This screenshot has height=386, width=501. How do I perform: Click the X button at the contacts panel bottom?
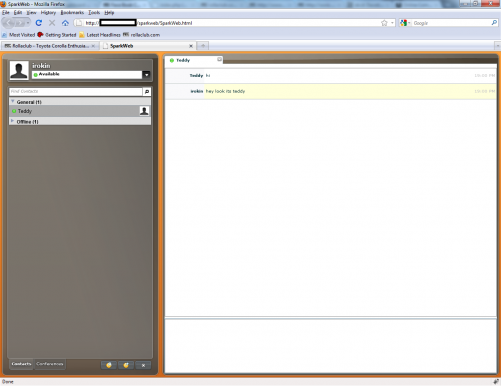[143, 365]
